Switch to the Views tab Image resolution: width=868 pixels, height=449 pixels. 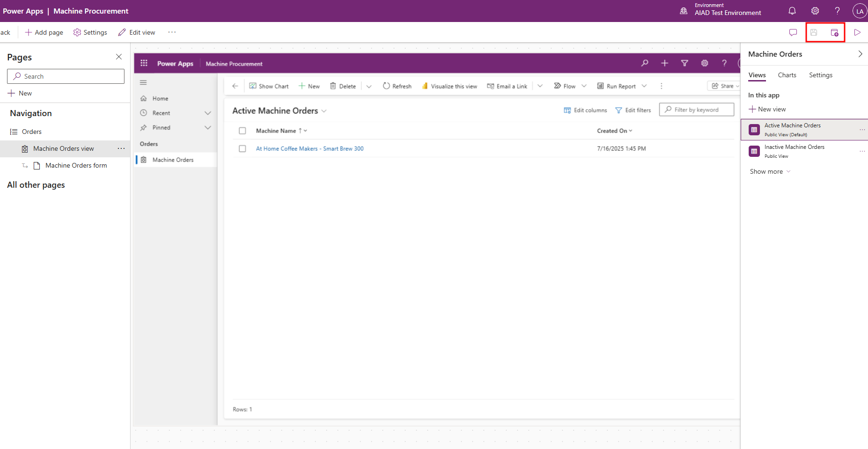click(x=757, y=75)
